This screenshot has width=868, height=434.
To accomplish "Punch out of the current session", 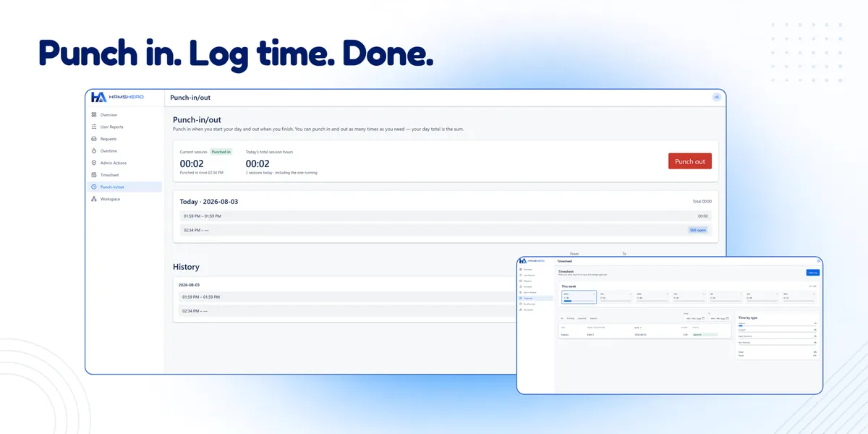I will 690,161.
